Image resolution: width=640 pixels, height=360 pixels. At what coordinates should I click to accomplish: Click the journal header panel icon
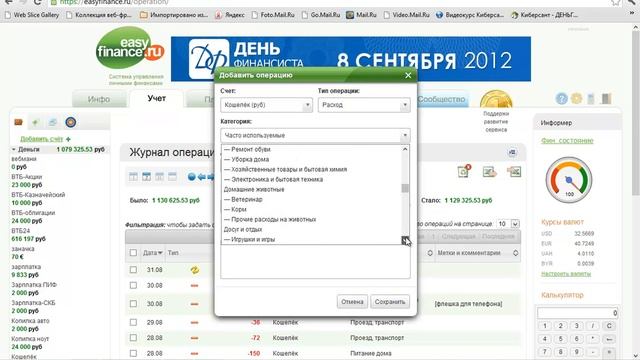tap(512, 153)
